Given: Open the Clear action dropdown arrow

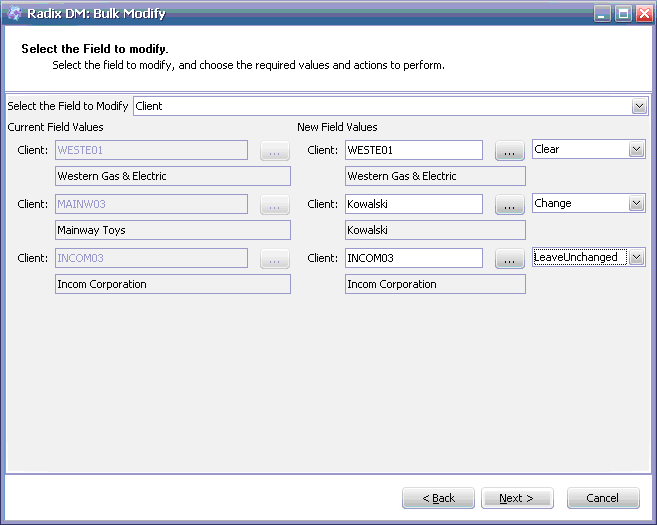Looking at the screenshot, I should point(636,149).
